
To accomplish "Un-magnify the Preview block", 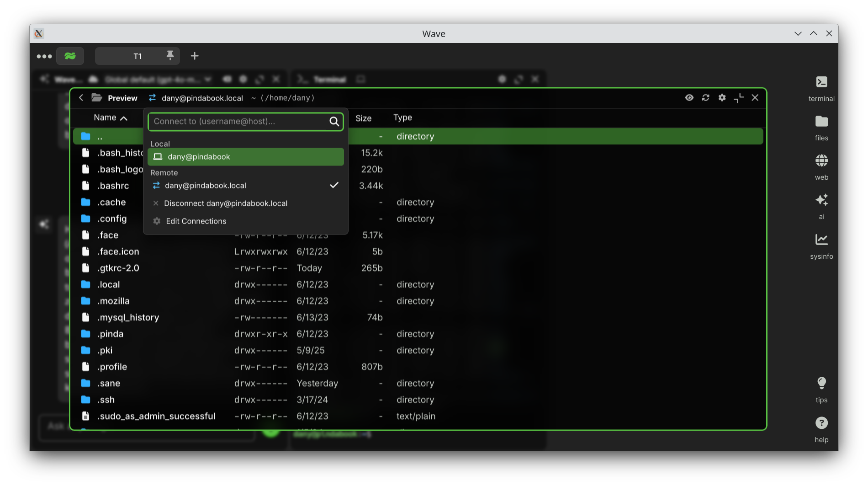I will (738, 97).
